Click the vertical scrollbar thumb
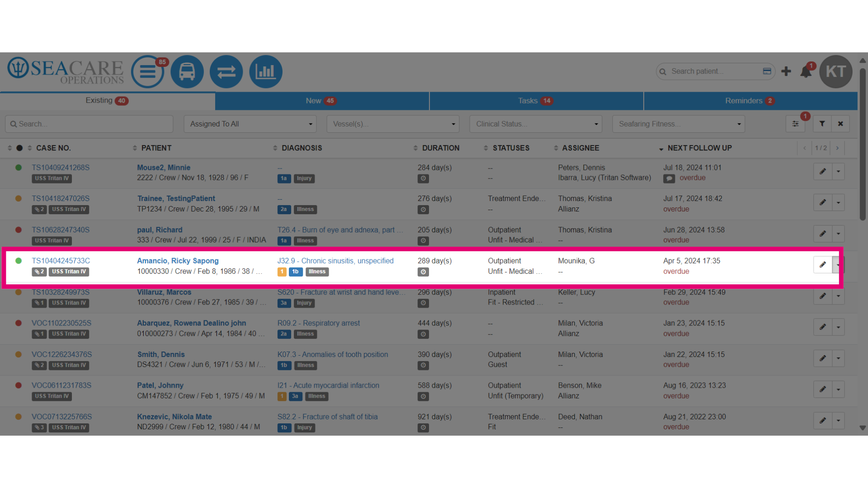868x488 pixels. coord(863,145)
